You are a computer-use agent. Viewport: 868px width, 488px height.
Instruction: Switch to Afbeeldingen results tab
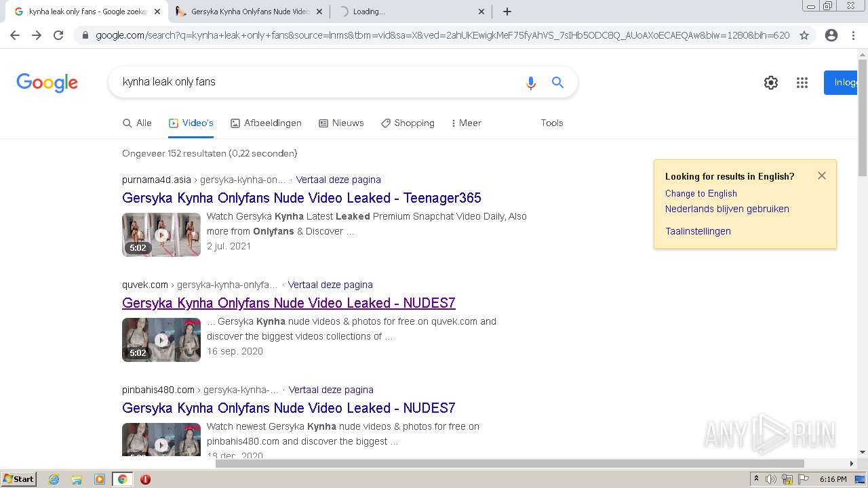coord(266,123)
